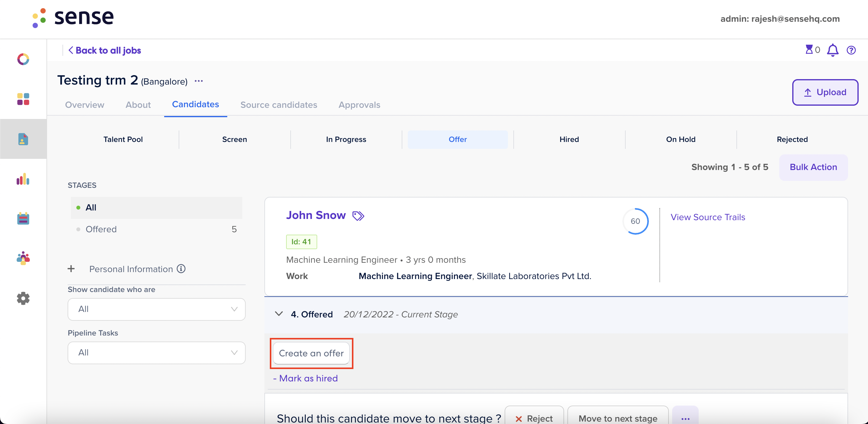The width and height of the screenshot is (868, 424).
Task: Click the Sense logo
Action: [x=73, y=18]
